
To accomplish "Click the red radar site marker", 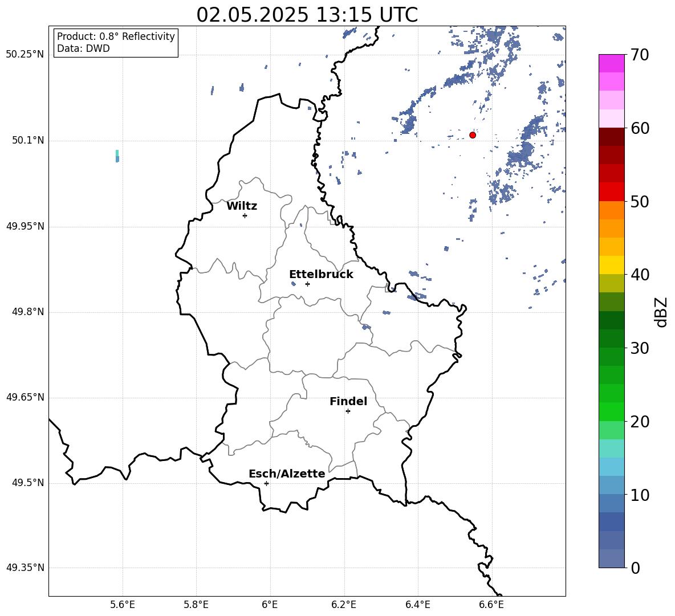I will click(473, 135).
